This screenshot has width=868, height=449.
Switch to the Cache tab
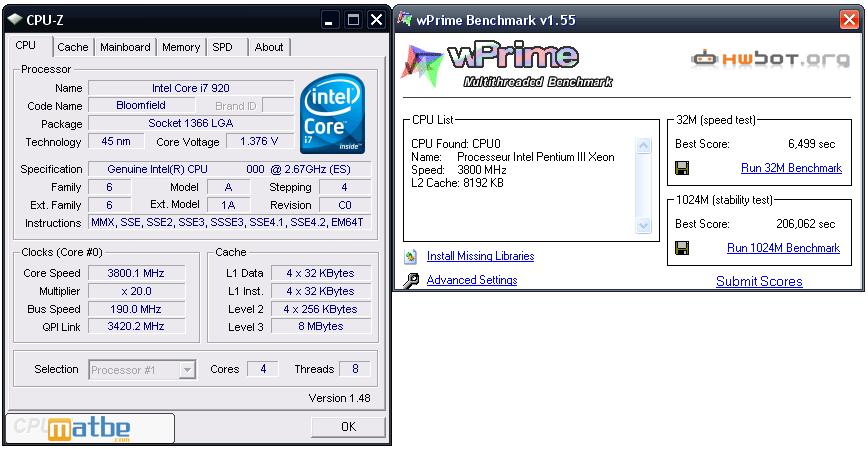coord(73,48)
